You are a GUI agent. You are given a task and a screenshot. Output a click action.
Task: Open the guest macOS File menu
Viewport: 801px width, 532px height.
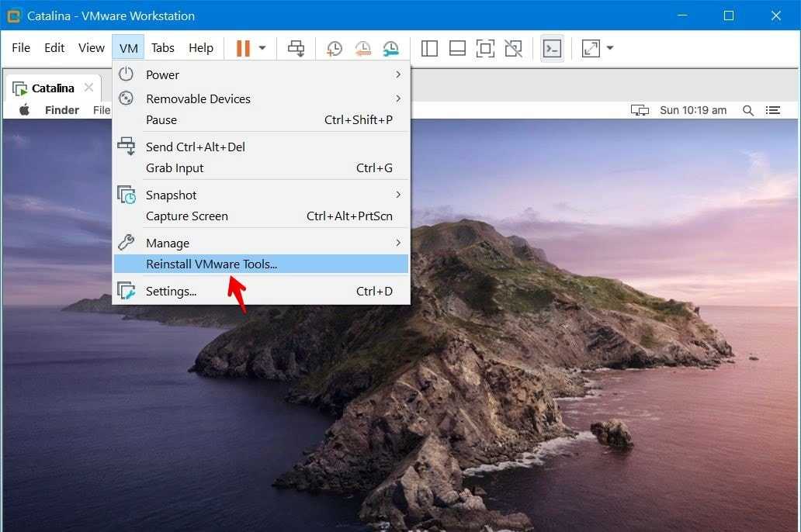point(101,110)
